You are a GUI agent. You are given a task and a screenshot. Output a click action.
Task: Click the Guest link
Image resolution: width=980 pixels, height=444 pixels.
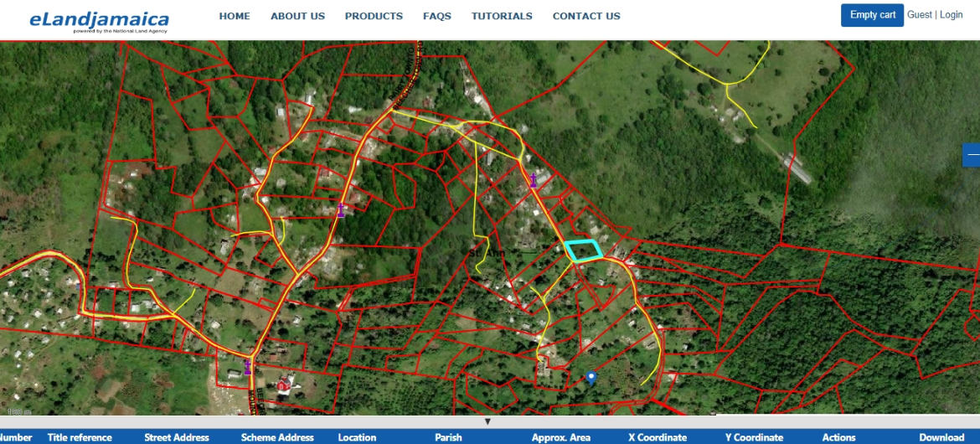point(920,15)
